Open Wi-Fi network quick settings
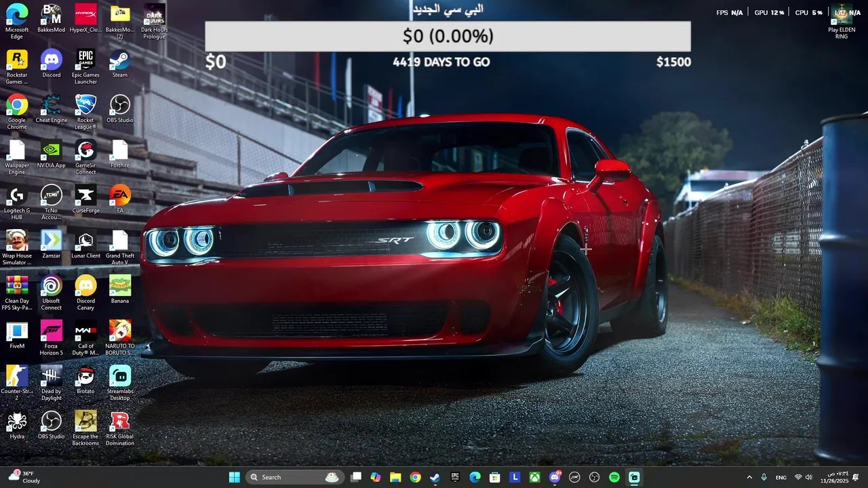 (798, 477)
